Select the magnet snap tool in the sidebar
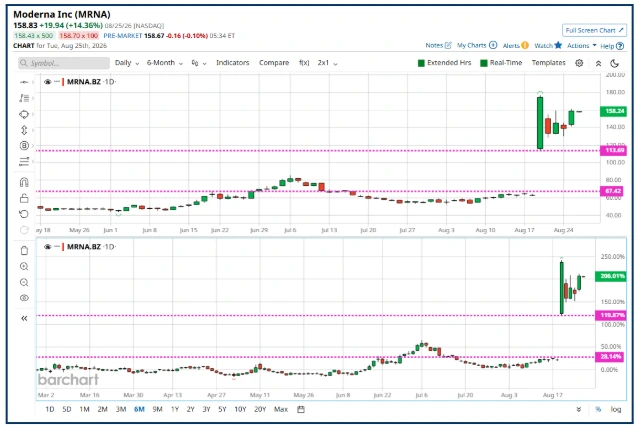The height and width of the screenshot is (428, 639). point(24,182)
